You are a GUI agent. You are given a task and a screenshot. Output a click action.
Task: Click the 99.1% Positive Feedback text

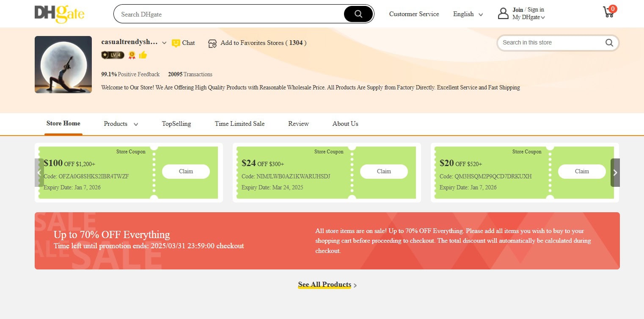coord(130,74)
